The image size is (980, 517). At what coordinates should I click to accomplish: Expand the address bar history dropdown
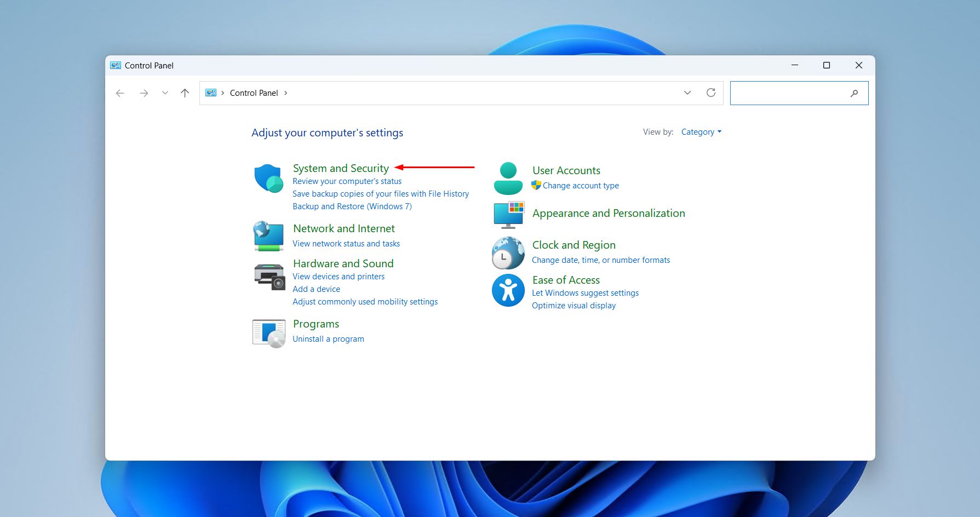coord(687,93)
